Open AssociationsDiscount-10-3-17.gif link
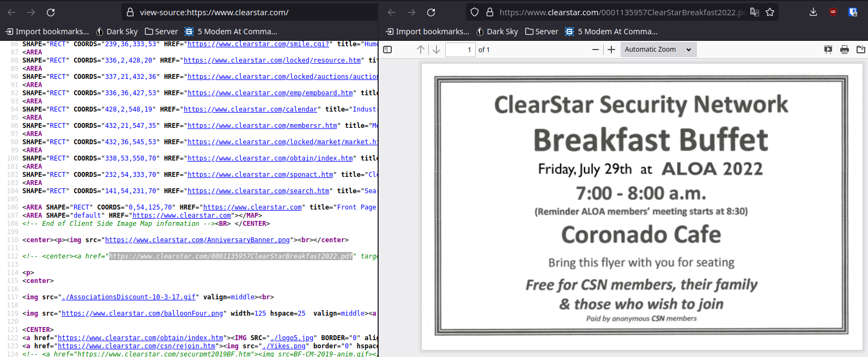The width and height of the screenshot is (868, 357). [x=129, y=297]
